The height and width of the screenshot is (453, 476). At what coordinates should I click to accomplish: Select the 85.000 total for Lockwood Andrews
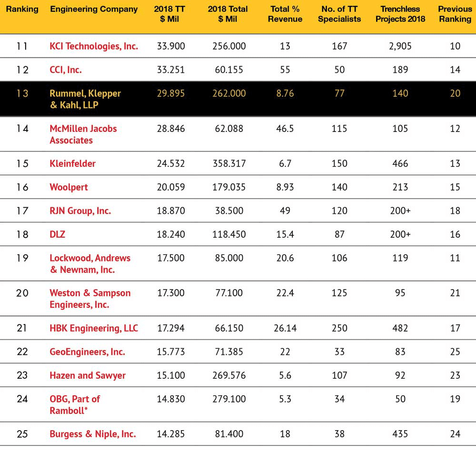coord(229,258)
